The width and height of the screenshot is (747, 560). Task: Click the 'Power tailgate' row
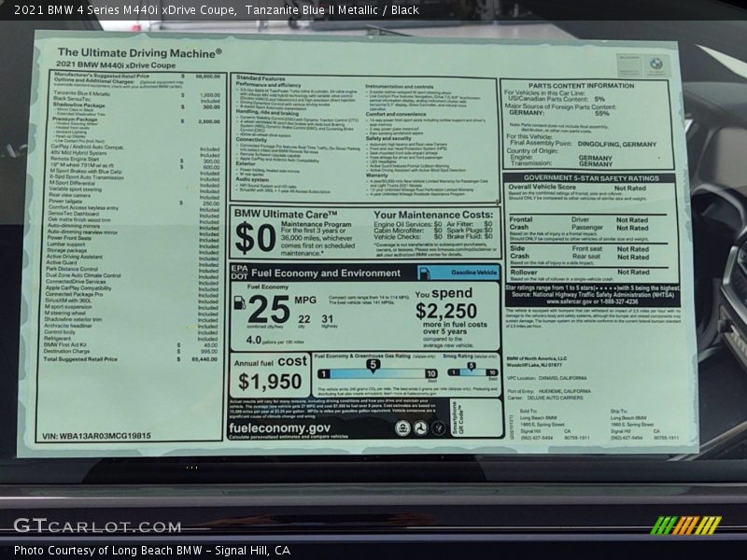[x=134, y=202]
